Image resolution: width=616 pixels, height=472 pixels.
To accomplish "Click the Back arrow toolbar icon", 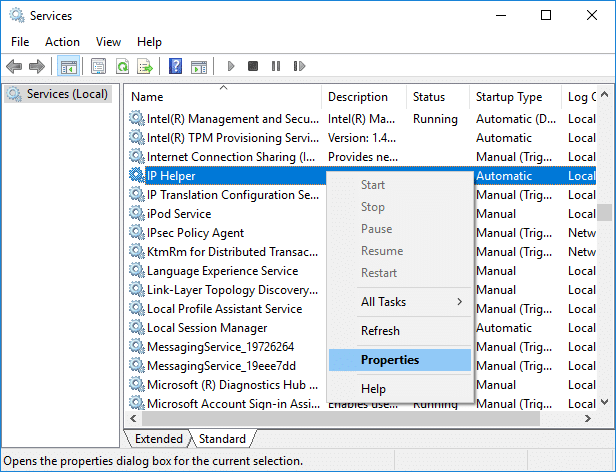I will coord(14,66).
